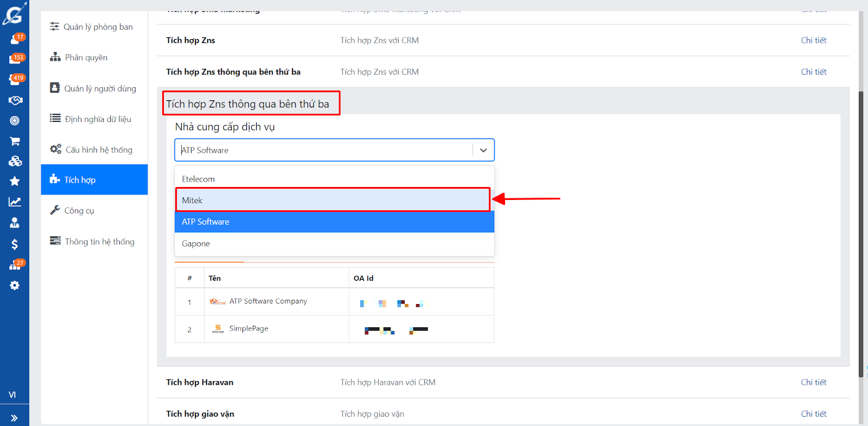The width and height of the screenshot is (868, 426).
Task: Click the Tích hợp Zns row title
Action: (x=190, y=40)
